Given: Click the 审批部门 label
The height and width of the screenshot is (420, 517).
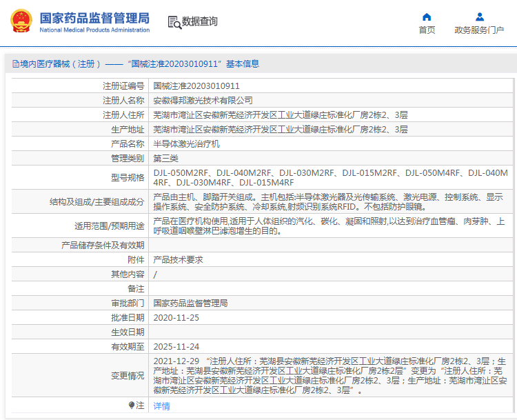Looking at the screenshot, I should [128, 303].
